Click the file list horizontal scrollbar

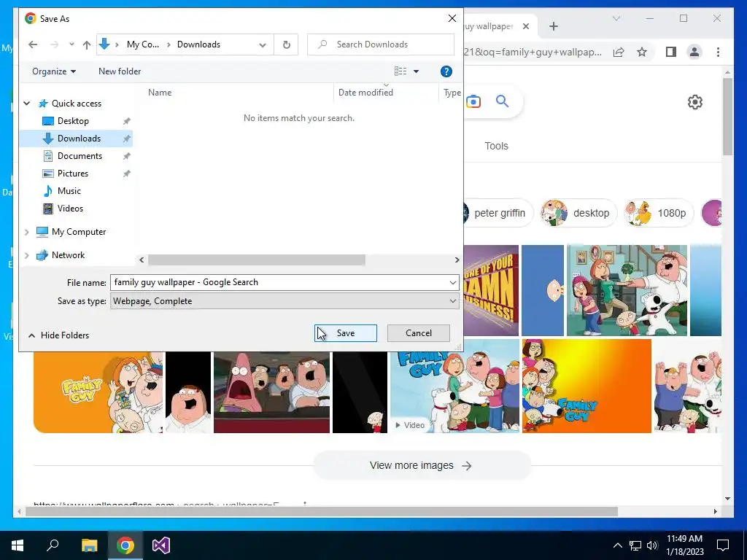[256, 260]
